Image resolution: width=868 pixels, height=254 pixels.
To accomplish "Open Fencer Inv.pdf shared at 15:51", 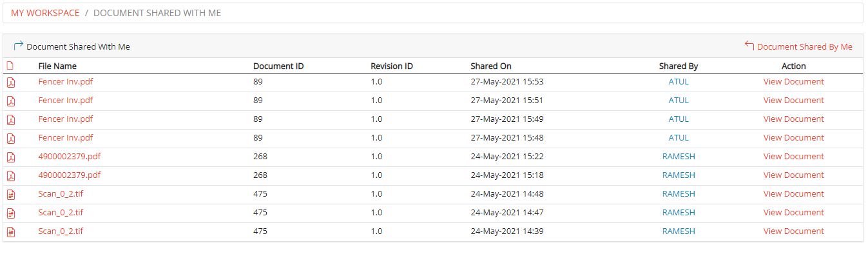I will click(66, 101).
